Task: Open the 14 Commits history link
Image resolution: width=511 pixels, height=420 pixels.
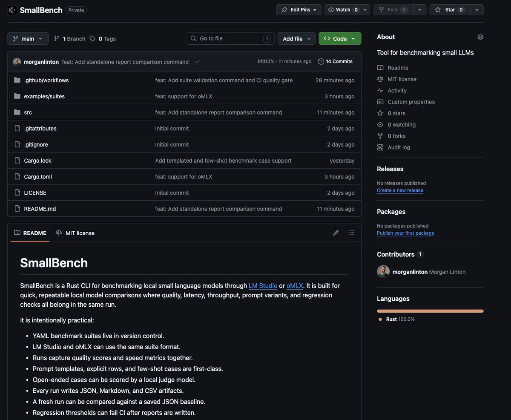Action: click(x=335, y=61)
